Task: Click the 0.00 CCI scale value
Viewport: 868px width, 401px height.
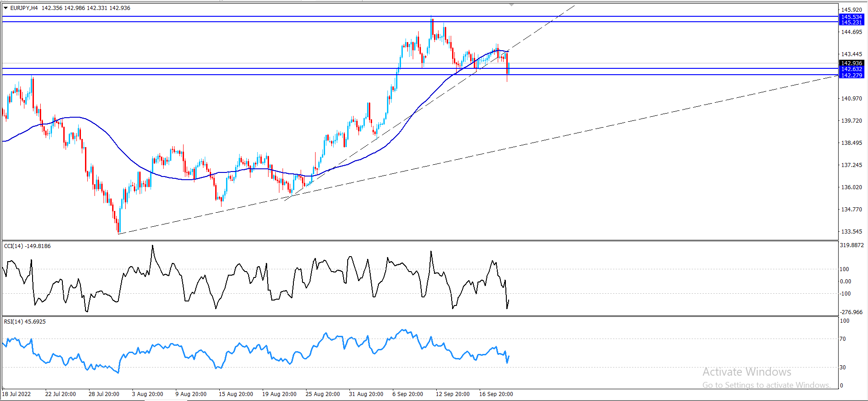Action: tap(845, 282)
